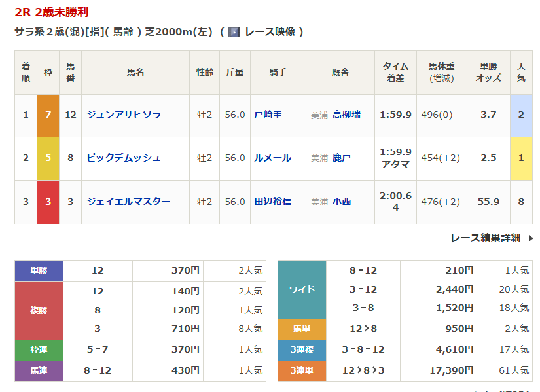Click the orange frame 7 swatch
540x392 pixels.
(48, 115)
